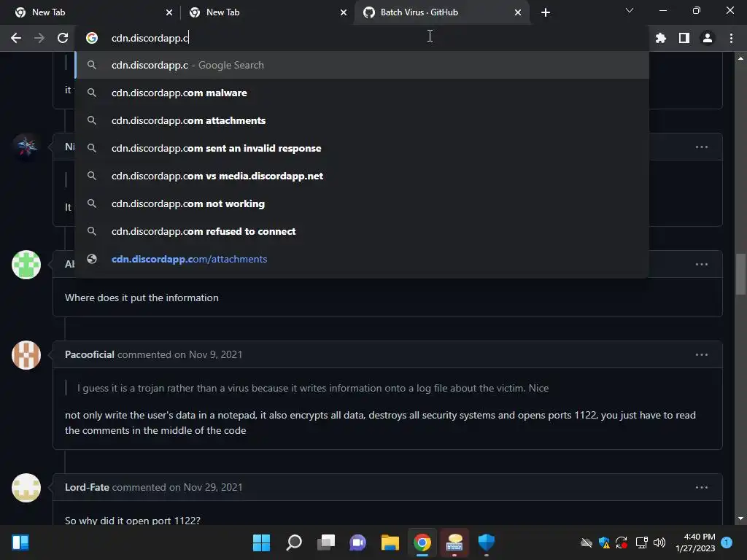Open the Windows Start menu

(261, 542)
